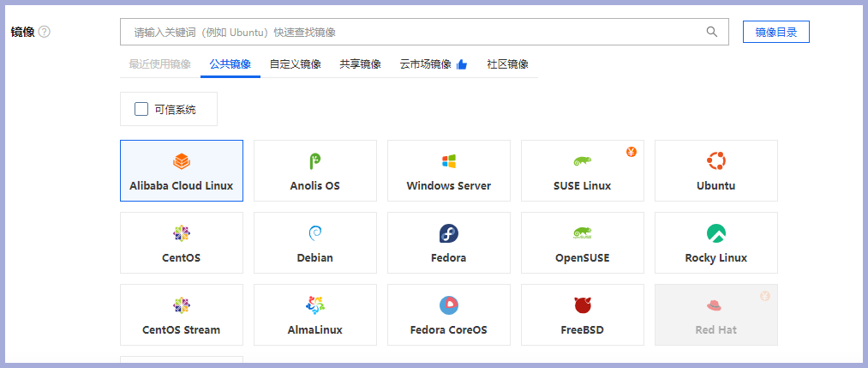Click the search magnifier icon
Screen dimensions: 868x368
coord(712,32)
